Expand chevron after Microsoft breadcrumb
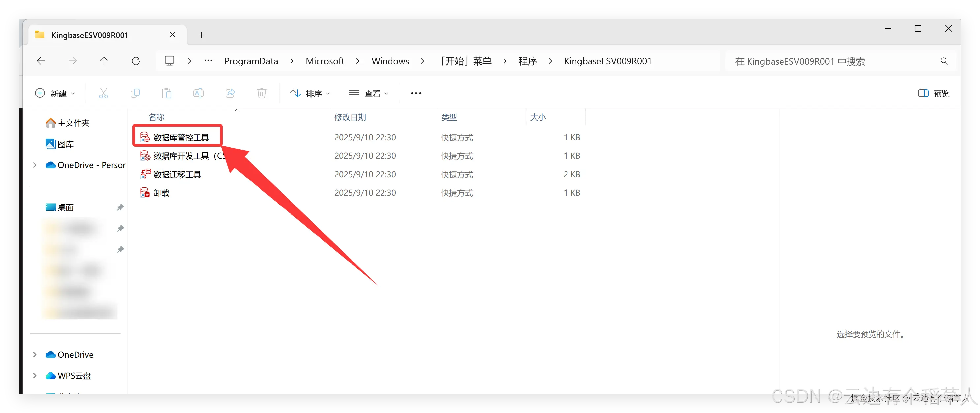 point(358,61)
